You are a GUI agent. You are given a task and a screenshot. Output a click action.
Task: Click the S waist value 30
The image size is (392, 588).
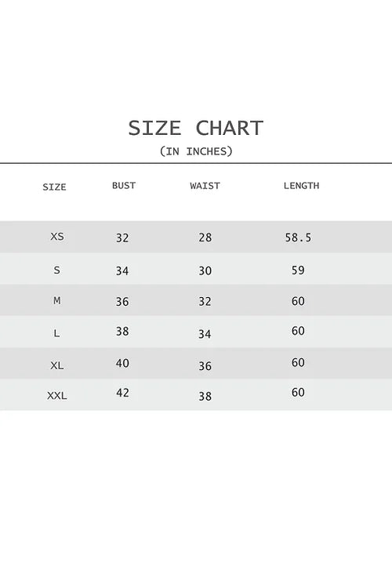[x=205, y=270]
